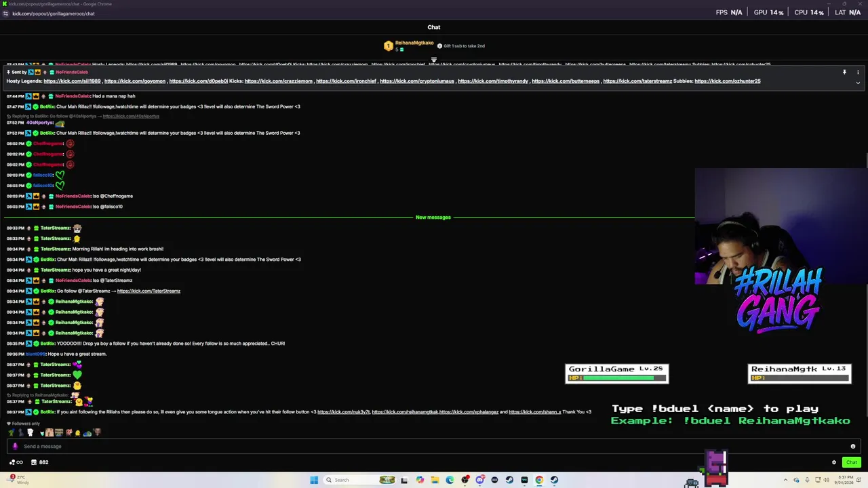Open the pinned message three-dot menu
Viewport: 868px width, 488px height.
858,72
